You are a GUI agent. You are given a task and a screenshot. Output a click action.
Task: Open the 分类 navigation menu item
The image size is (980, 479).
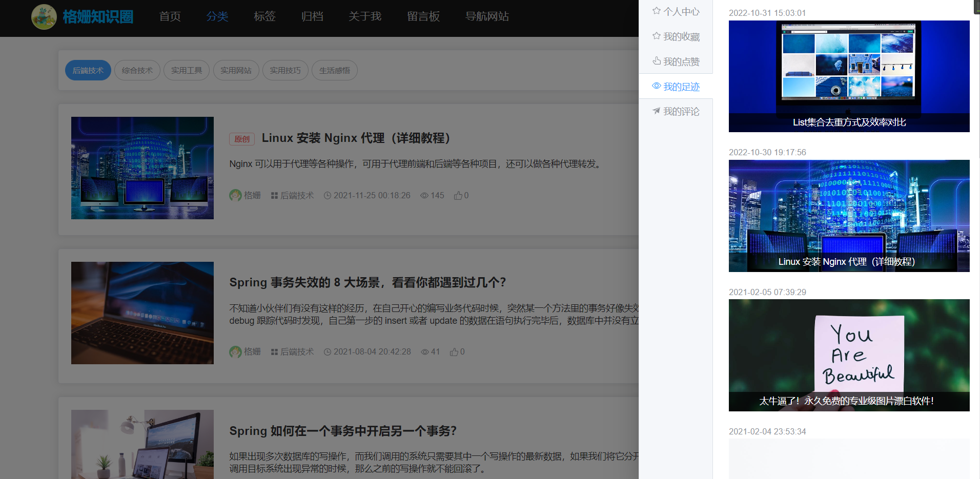point(217,16)
